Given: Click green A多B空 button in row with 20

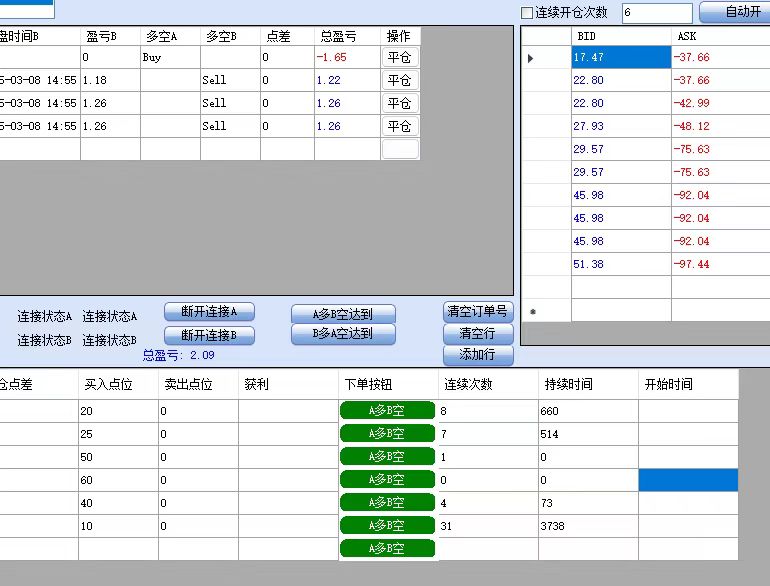Looking at the screenshot, I should [x=387, y=410].
